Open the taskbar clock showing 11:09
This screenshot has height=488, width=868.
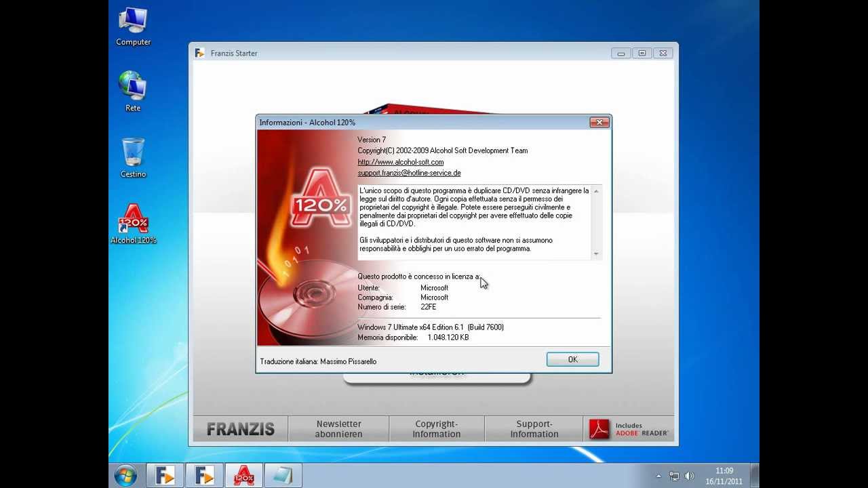pos(724,476)
